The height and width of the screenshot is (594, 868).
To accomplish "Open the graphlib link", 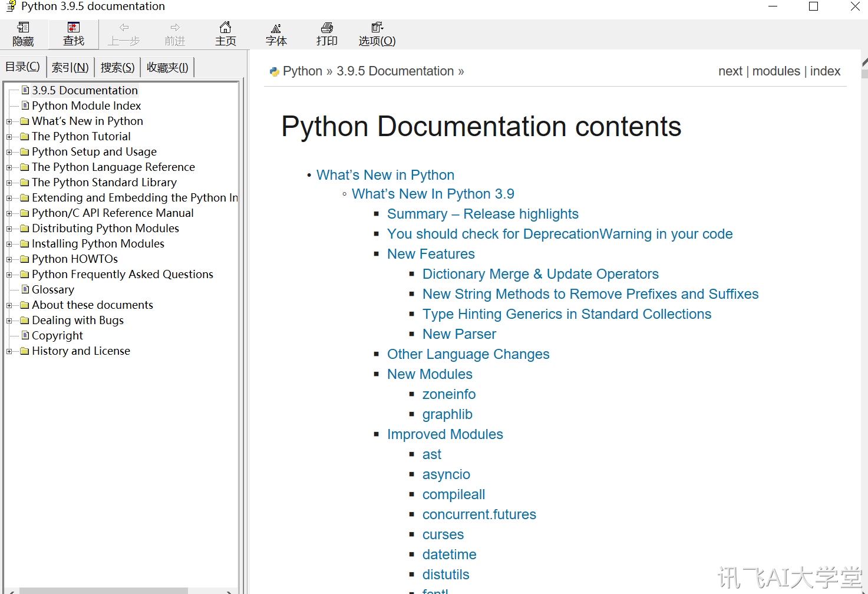I will (x=447, y=414).
